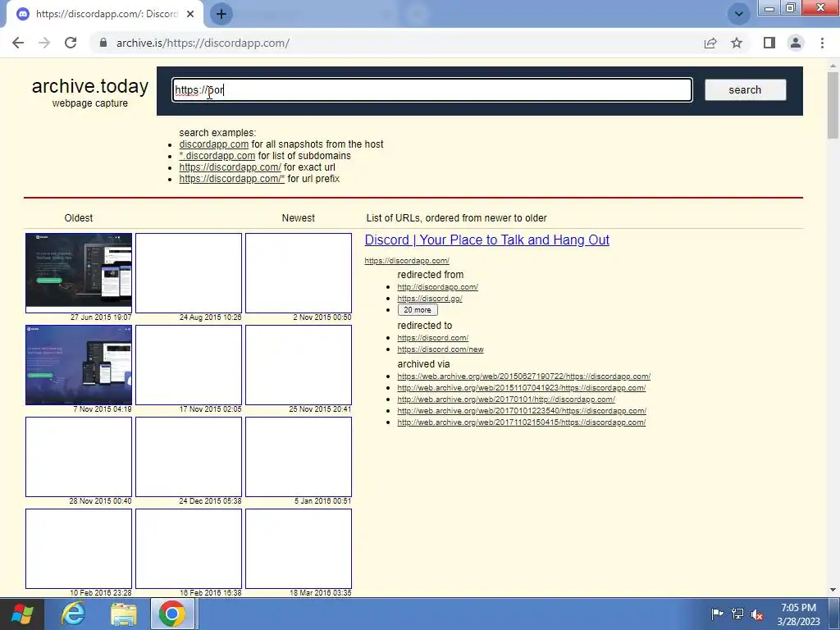Image resolution: width=840 pixels, height=630 pixels.
Task: Click the scrollbar up arrow
Action: (833, 66)
